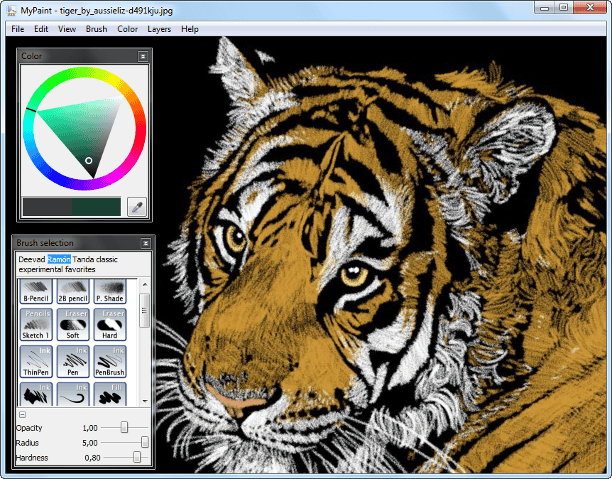Open the Edit menu
The height and width of the screenshot is (479, 612).
41,29
